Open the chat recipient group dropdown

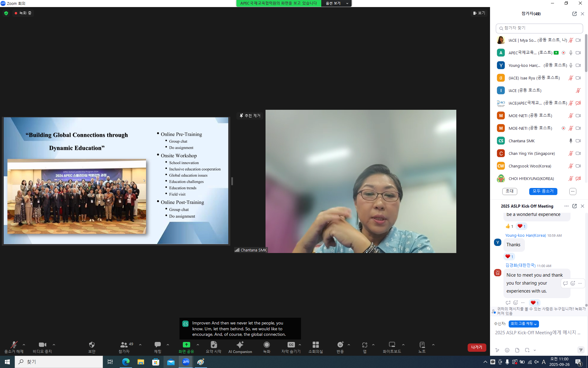pos(523,324)
